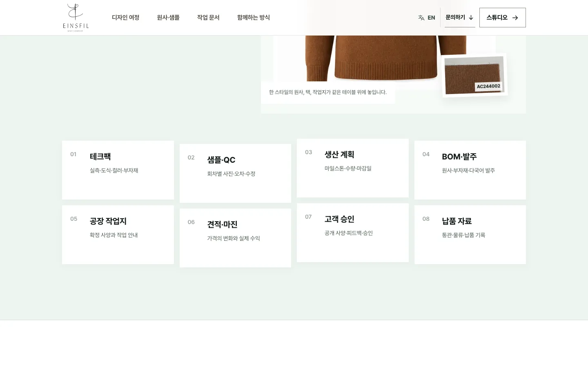The image size is (588, 368).
Task: Open the 05 공장 작업지 card
Action: [118, 235]
